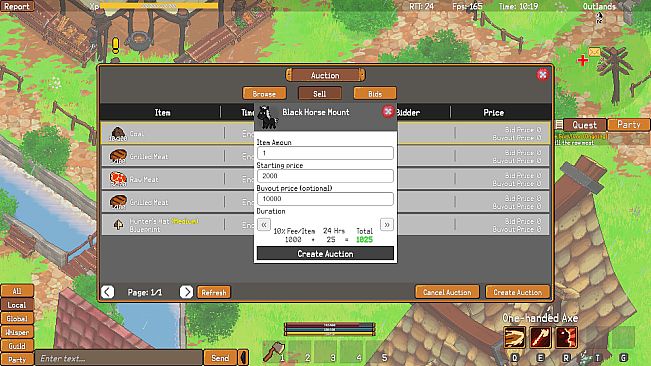
Task: Click the Page: 1/1 indicator
Action: (145, 292)
